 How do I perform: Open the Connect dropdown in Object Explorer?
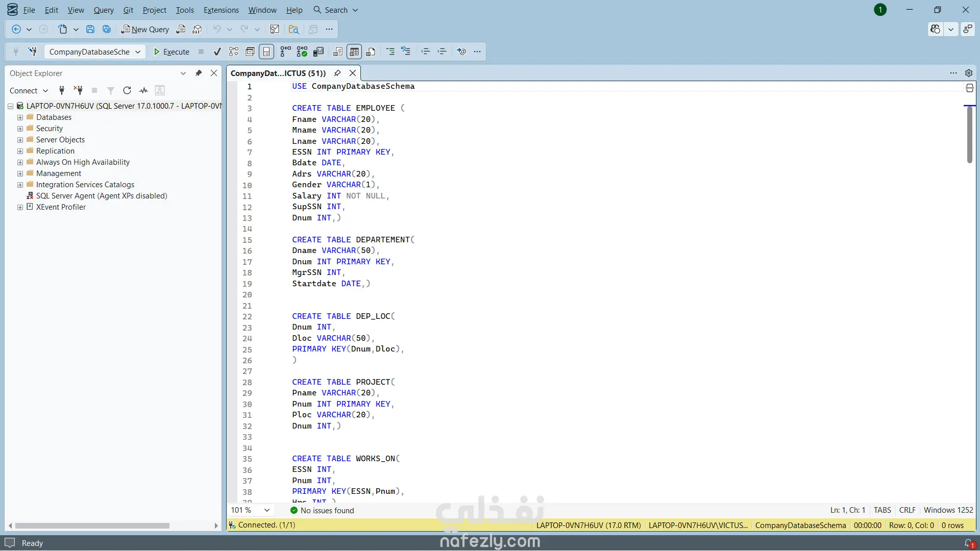(x=29, y=90)
